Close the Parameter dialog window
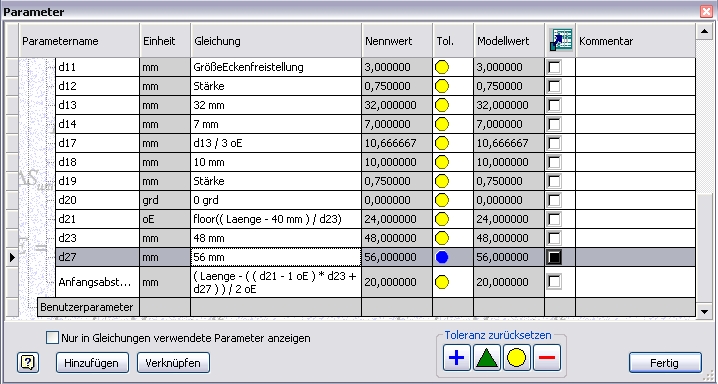The image size is (718, 384). click(706, 12)
